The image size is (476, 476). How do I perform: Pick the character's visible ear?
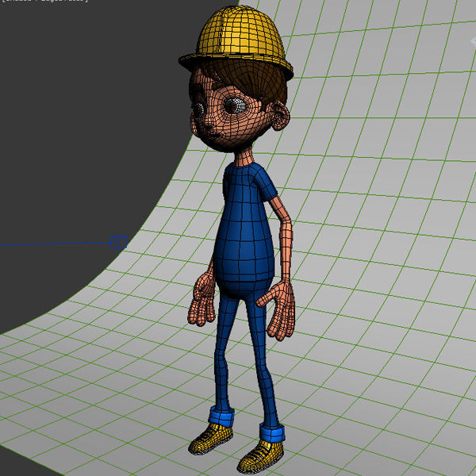tap(280, 117)
